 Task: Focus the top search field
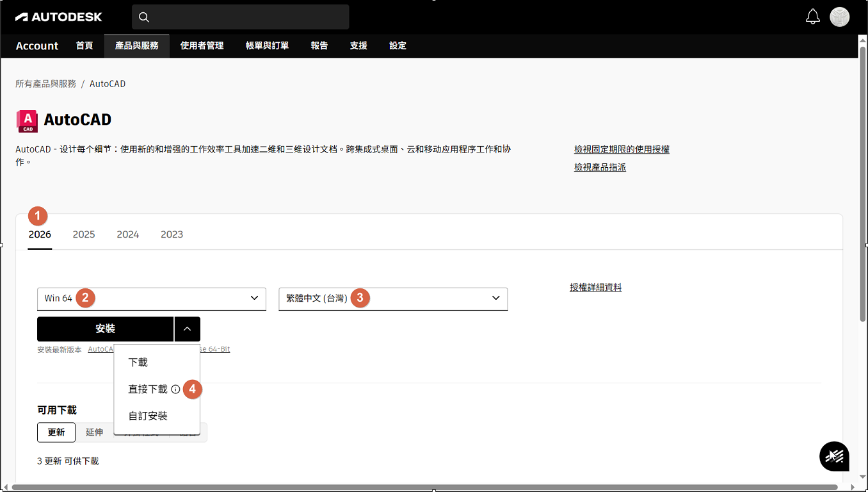[x=241, y=17]
